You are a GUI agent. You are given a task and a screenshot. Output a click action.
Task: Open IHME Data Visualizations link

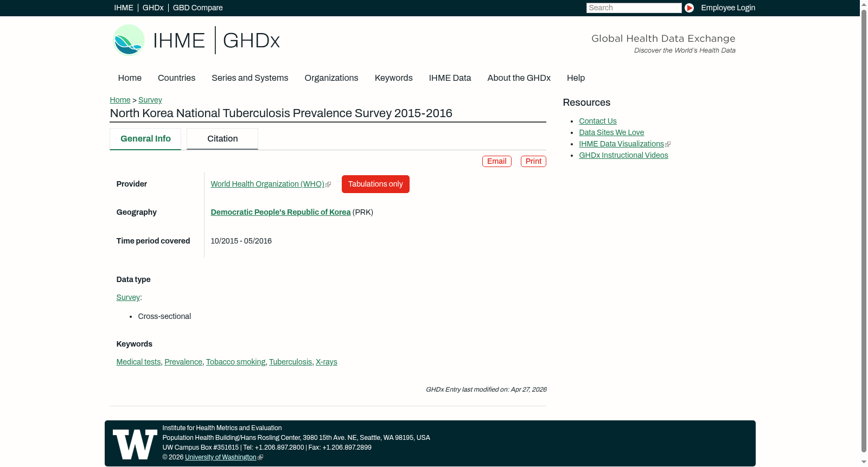[x=621, y=144]
